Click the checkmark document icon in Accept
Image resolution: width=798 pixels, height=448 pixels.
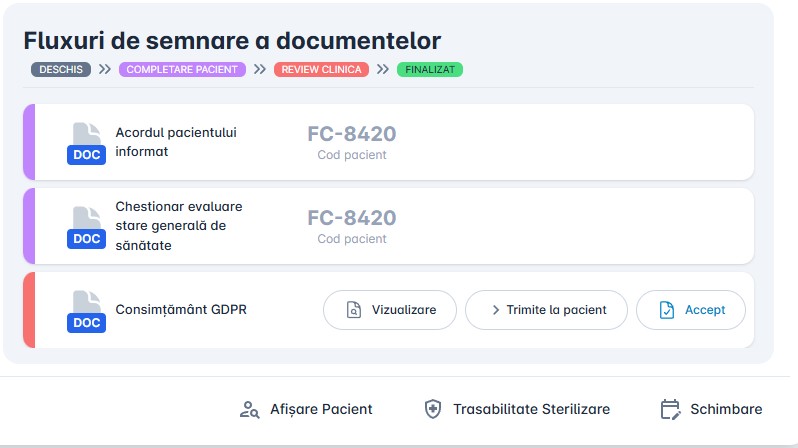(x=667, y=310)
